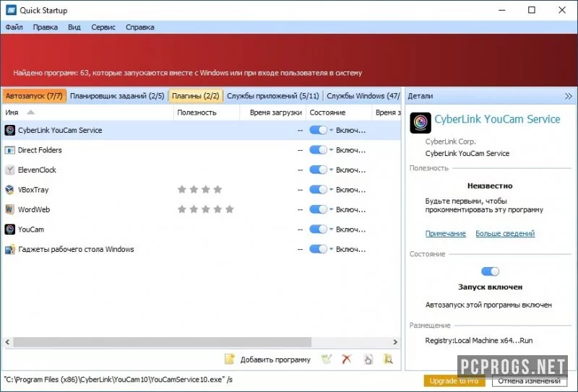Toggle the Windows desktop gadgets startup switch

(318, 249)
